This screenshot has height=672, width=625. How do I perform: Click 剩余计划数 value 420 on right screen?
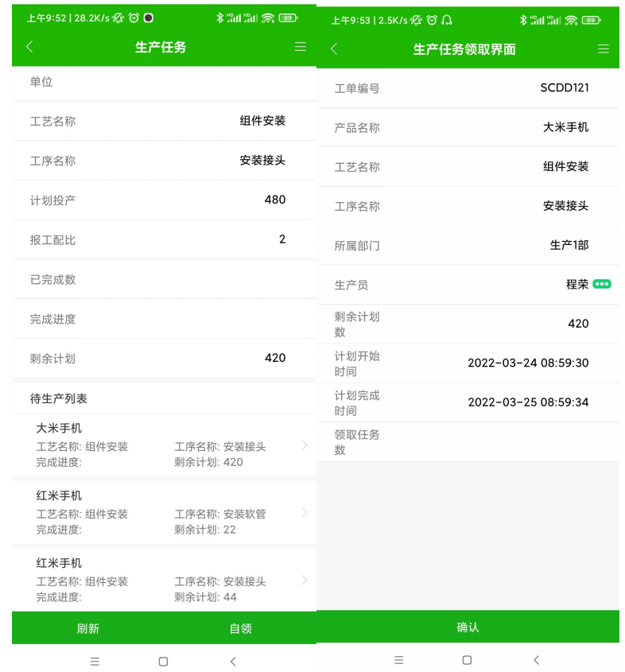tap(578, 324)
